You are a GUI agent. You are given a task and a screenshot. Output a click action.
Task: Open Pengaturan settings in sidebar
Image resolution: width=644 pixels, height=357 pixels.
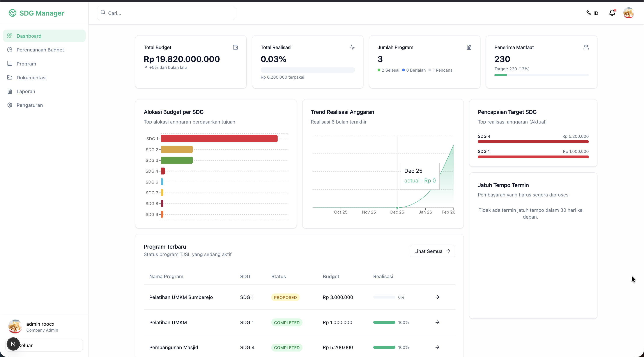(x=30, y=105)
